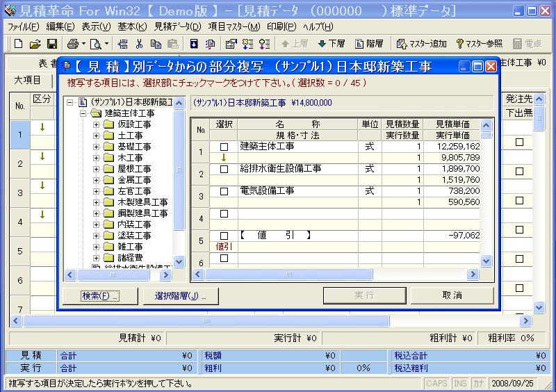Click the main window horizontal scrollbar thumb

[206, 320]
